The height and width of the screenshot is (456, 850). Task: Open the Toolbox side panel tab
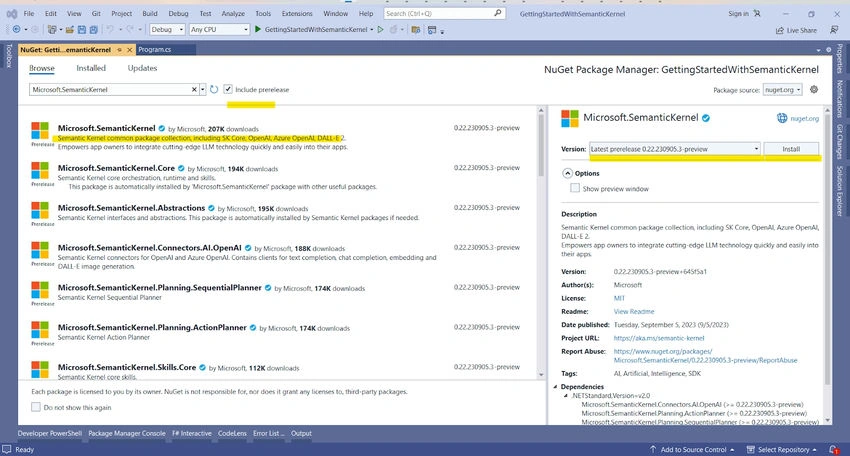9,56
